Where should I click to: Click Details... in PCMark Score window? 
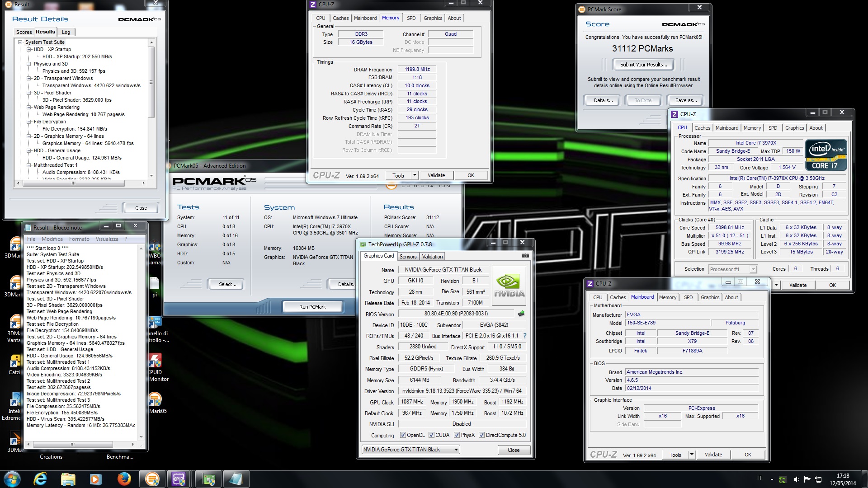[603, 100]
